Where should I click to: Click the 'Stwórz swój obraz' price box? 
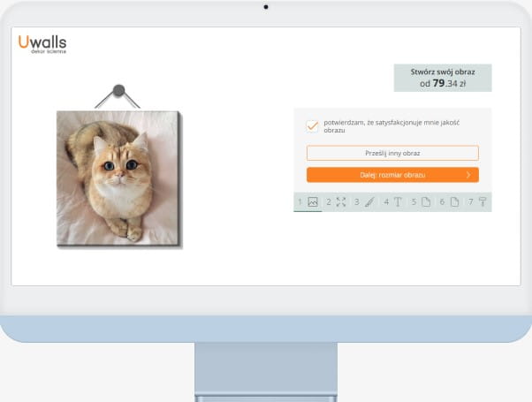point(442,78)
